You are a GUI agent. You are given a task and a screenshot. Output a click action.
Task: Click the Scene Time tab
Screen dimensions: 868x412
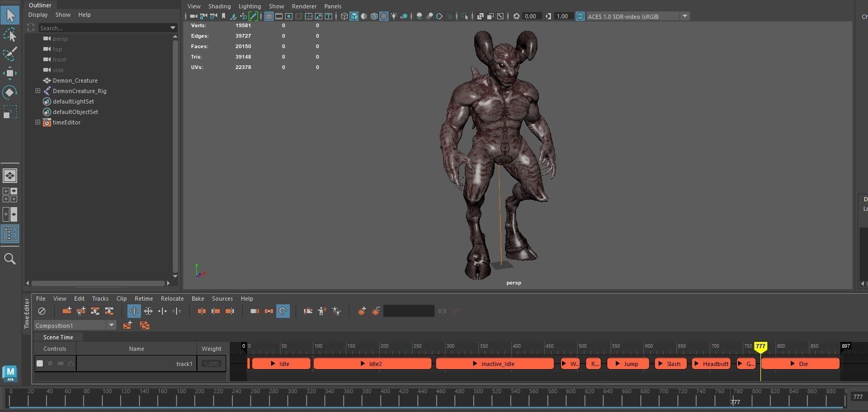pos(58,337)
